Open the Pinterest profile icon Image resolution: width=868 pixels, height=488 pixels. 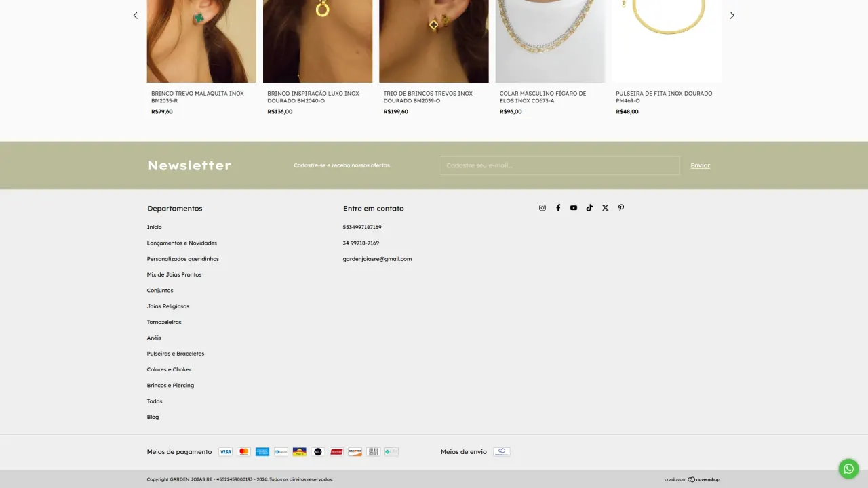[x=621, y=208]
